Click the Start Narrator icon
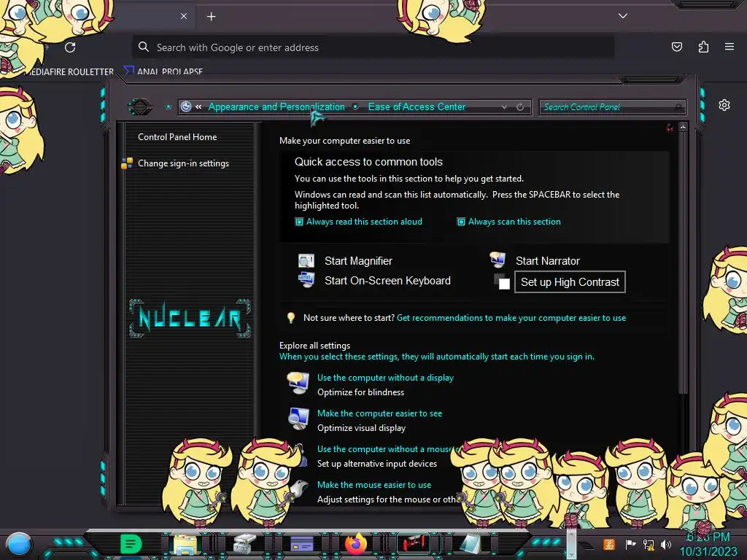Screen dimensions: 747x560 click(498, 260)
